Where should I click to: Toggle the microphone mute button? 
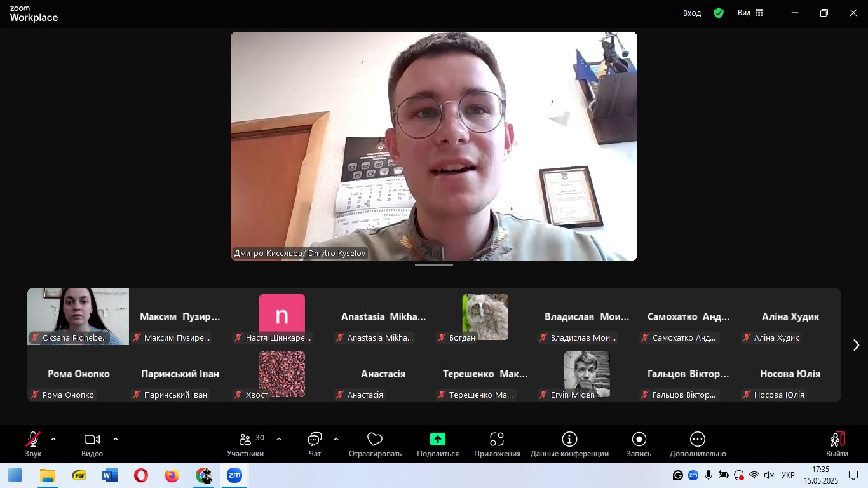tap(32, 440)
